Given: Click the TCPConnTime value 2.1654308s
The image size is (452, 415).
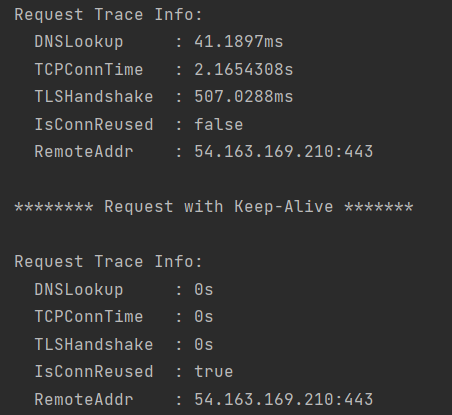Looking at the screenshot, I should point(244,70).
